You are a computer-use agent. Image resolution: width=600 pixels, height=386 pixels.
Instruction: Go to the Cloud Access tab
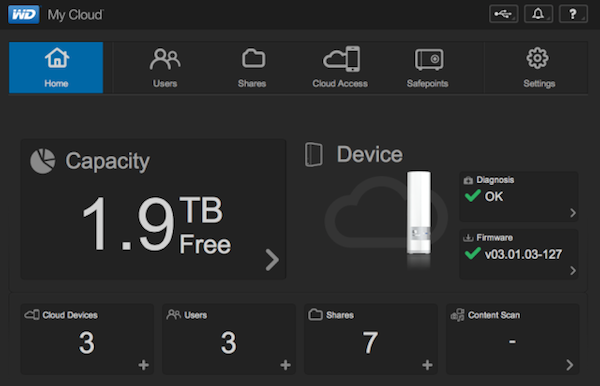[x=340, y=67]
